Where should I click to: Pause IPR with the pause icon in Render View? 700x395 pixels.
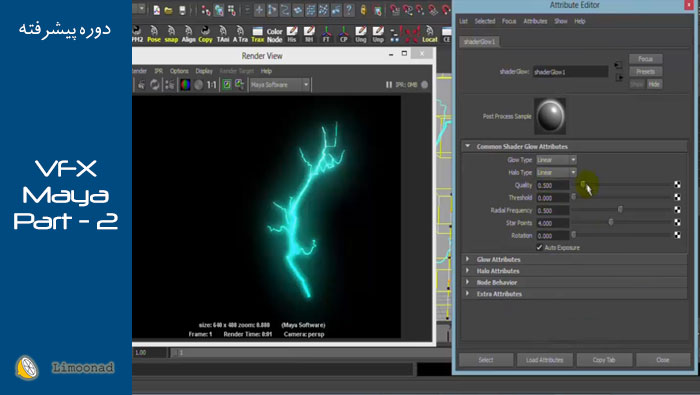(389, 84)
